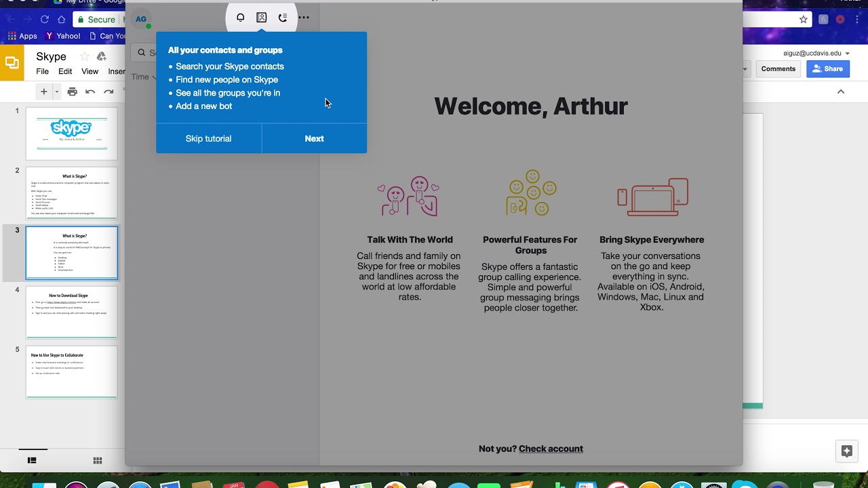Collapse the Slides menus with chevron
The image size is (868, 488).
pos(841,91)
